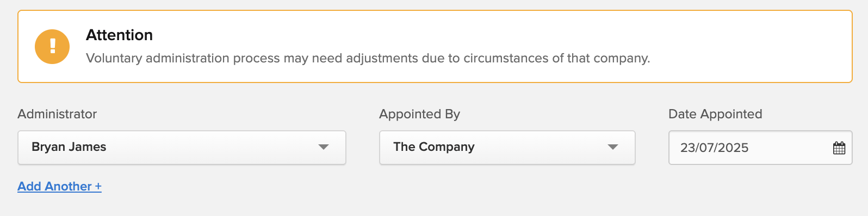Click the Administrator dropdown arrow icon

tap(324, 147)
